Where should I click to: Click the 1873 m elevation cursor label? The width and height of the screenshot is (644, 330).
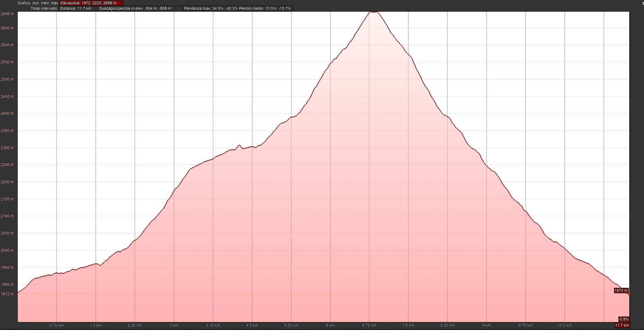[x=621, y=291]
